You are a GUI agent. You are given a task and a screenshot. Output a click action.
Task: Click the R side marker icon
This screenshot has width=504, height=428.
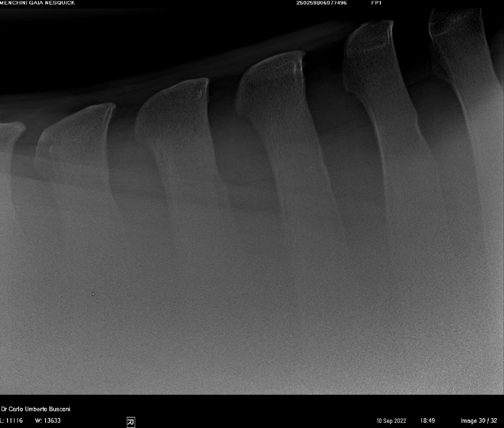[x=130, y=422]
